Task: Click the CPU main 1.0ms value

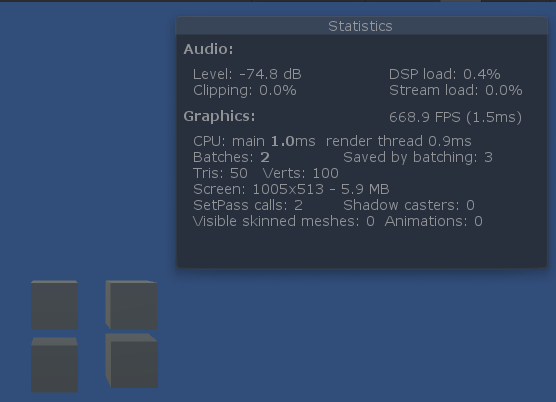Action: tap(254, 141)
